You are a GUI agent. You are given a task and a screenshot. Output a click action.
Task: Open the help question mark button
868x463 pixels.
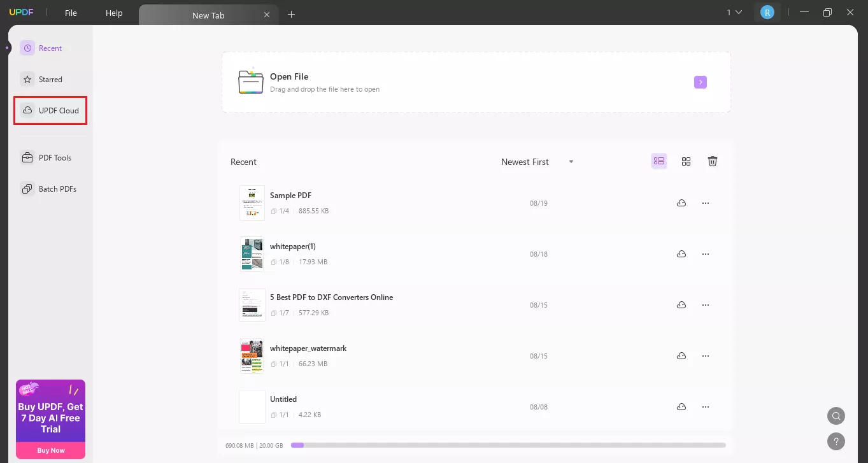click(x=836, y=441)
